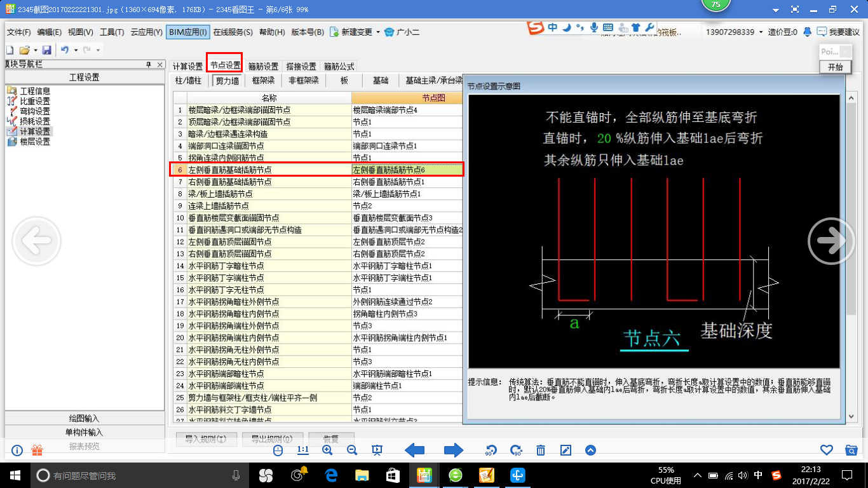Open dropdown arrow beside Undo icon

(x=76, y=50)
